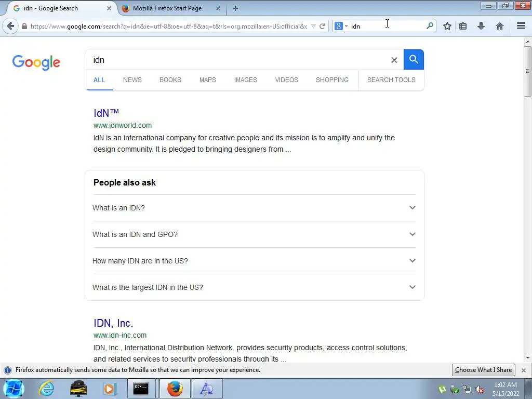This screenshot has height=399, width=532.
Task: Open the Windows Media Player taskbar icon
Action: 109,389
